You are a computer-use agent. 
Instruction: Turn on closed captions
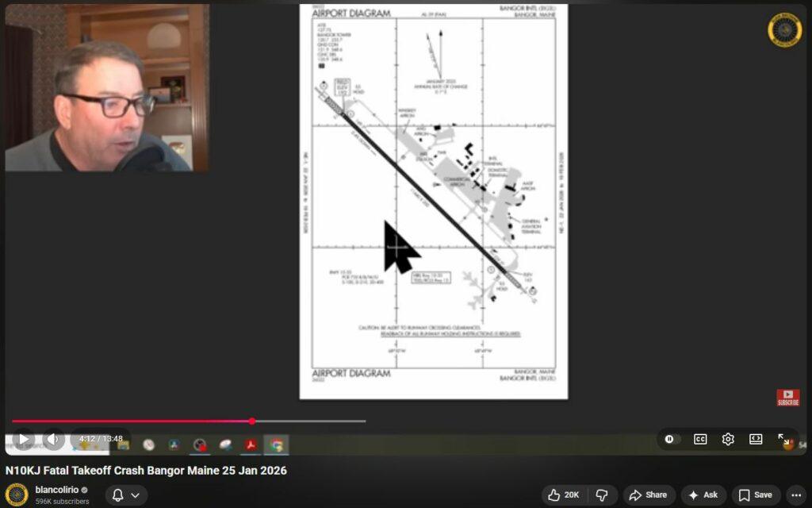click(x=700, y=439)
